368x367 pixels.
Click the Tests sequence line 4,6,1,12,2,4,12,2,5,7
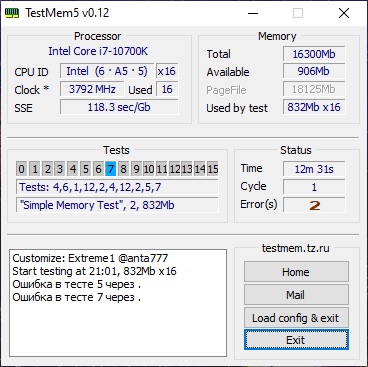coord(117,187)
